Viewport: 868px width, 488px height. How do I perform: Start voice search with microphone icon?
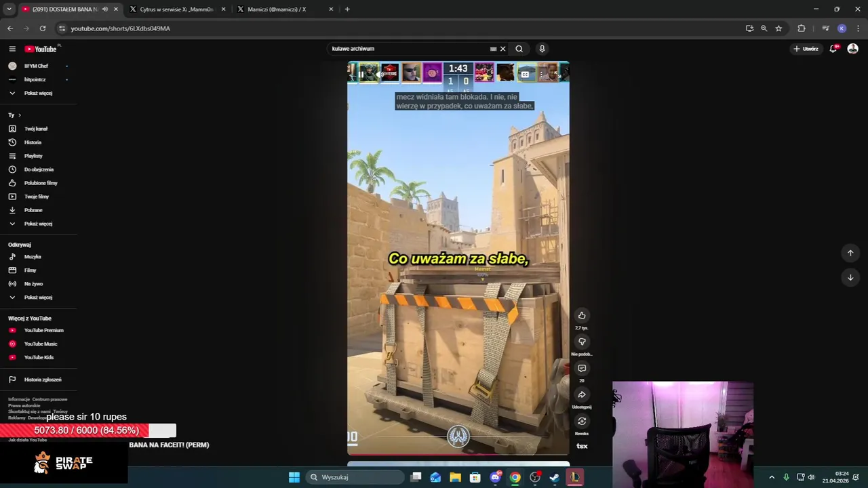(542, 49)
